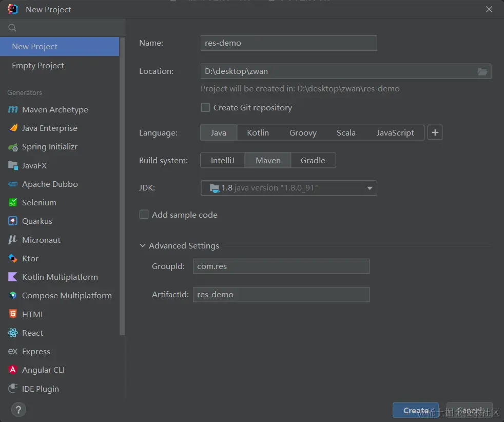Click the Compose Multiplatform icon

point(13,295)
